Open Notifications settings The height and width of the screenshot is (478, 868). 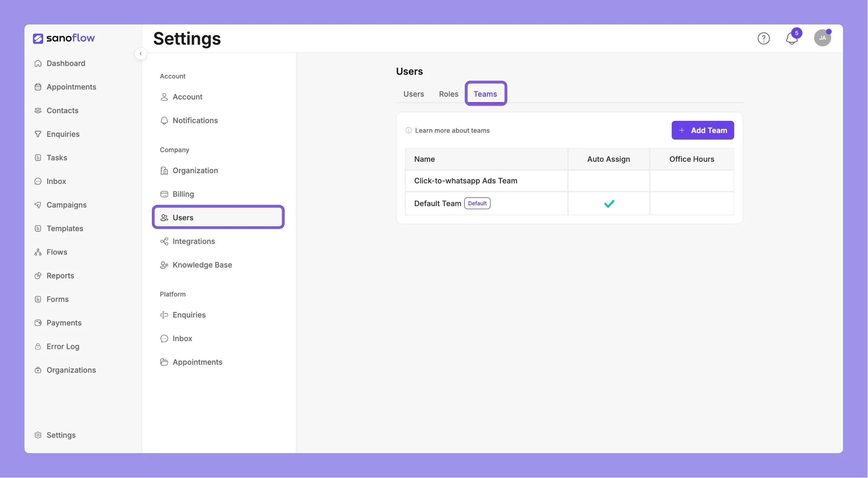(218, 120)
